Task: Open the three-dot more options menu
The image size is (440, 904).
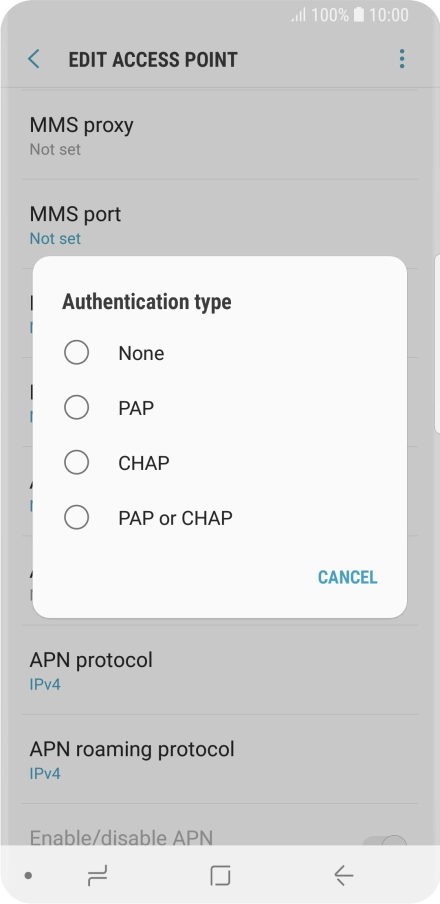Action: pyautogui.click(x=402, y=59)
